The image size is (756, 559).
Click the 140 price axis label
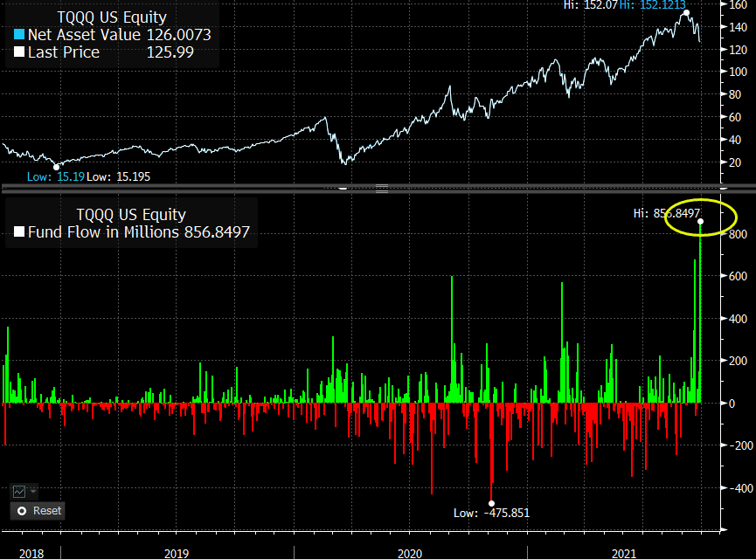coord(739,27)
